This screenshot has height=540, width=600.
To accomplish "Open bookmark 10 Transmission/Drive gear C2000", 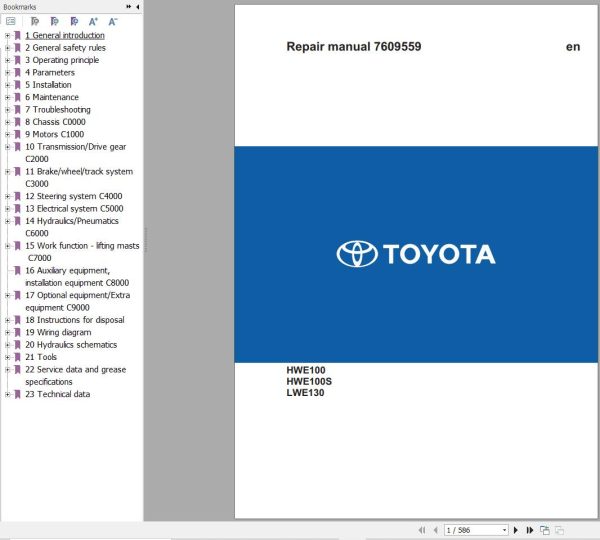I will pos(75,153).
